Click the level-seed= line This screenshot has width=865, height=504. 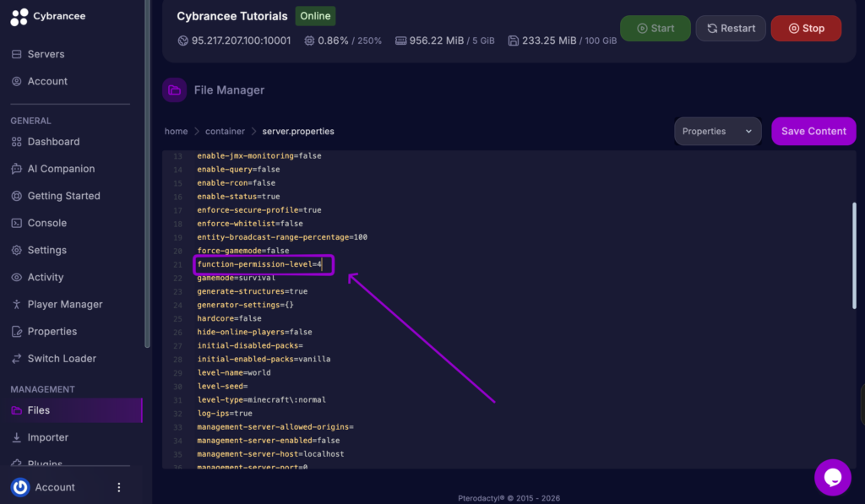(222, 387)
